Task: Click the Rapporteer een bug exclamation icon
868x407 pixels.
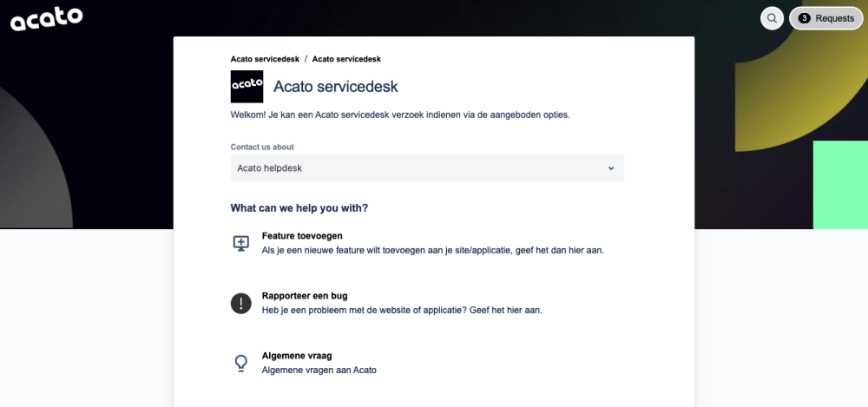Action: click(240, 304)
